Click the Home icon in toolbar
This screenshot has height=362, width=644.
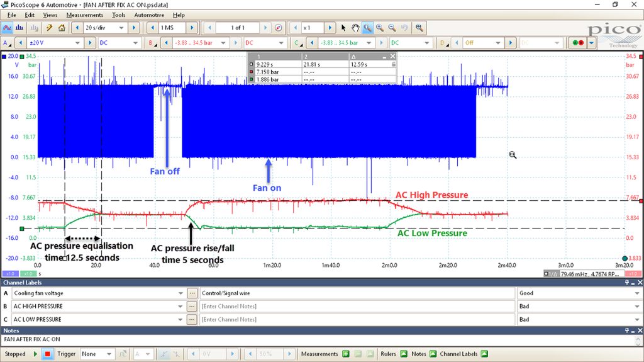[62, 28]
